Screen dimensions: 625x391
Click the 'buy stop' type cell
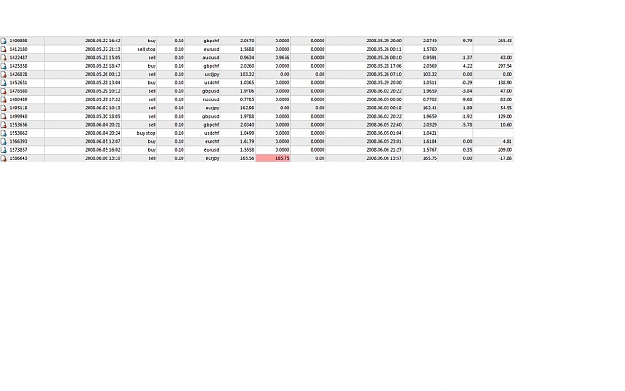coord(146,133)
